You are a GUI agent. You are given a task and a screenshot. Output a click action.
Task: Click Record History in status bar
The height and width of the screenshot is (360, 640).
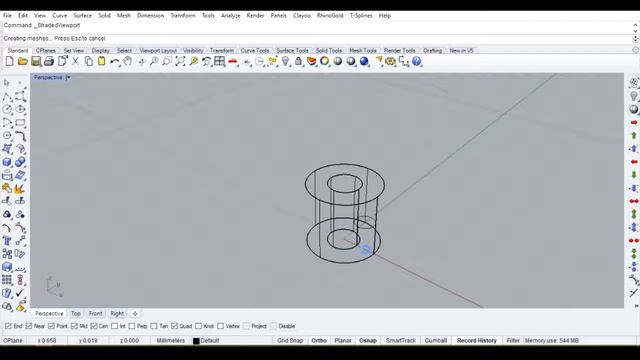pos(477,340)
